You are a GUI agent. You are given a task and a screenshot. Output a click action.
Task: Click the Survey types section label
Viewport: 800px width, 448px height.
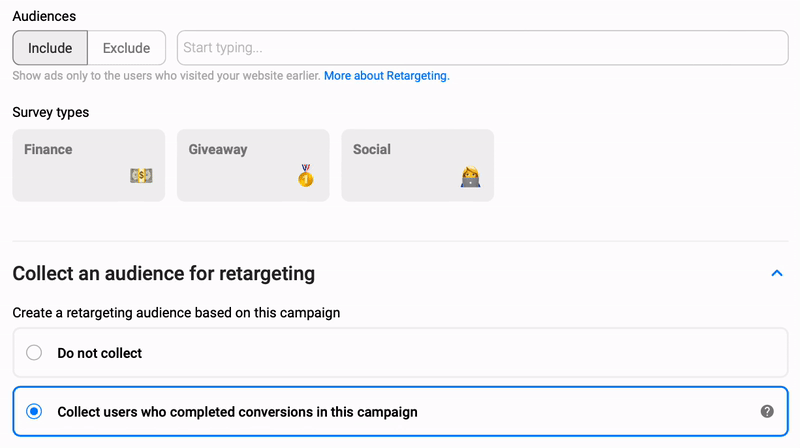(51, 112)
